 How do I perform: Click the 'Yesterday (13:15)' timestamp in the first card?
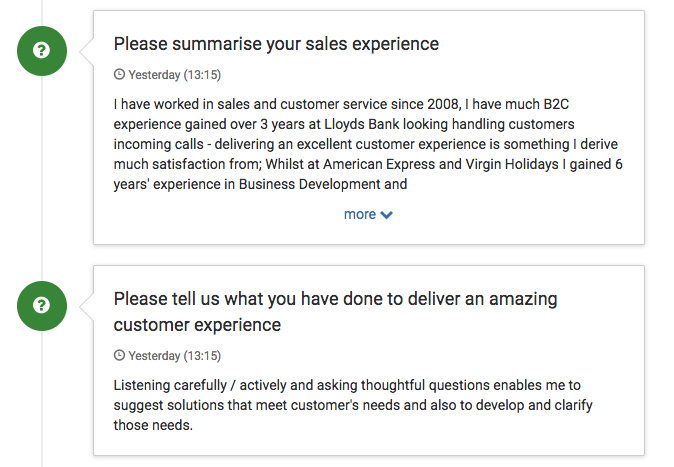[x=175, y=75]
